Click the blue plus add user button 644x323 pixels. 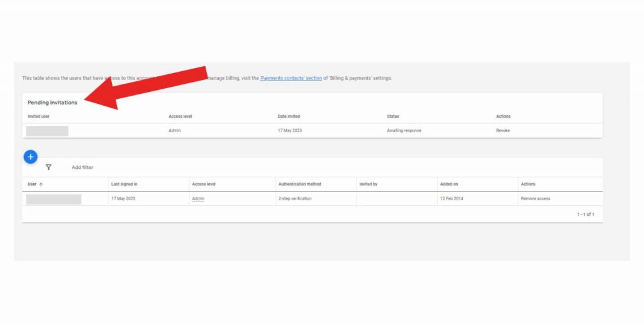pyautogui.click(x=30, y=157)
